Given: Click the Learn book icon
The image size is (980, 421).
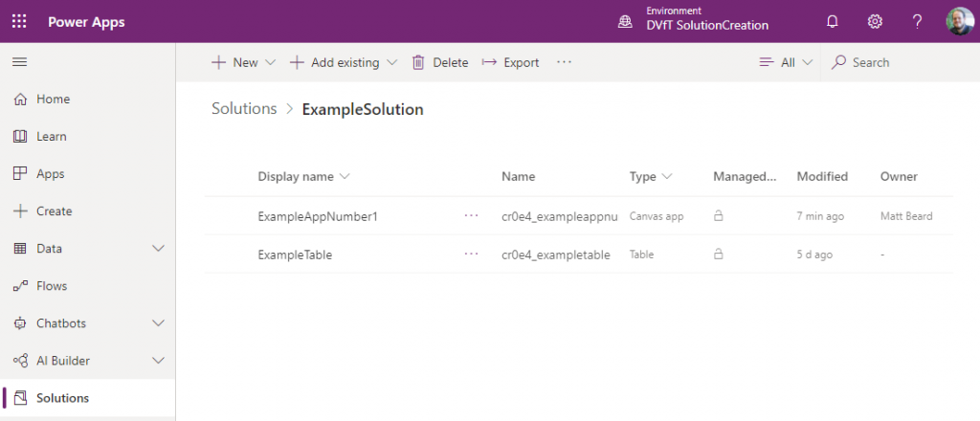Looking at the screenshot, I should [x=20, y=136].
